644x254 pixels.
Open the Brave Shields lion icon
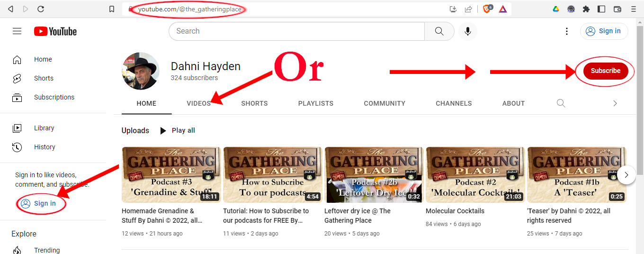click(x=487, y=9)
